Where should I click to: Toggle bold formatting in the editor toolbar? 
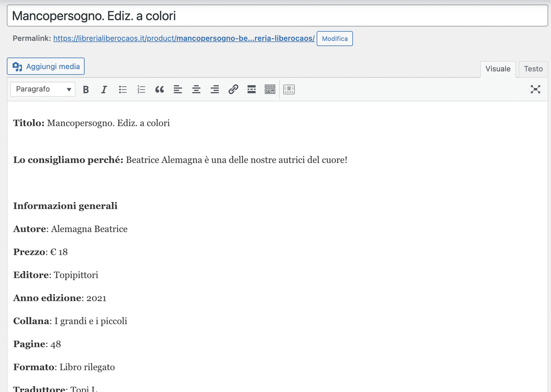[x=86, y=90]
